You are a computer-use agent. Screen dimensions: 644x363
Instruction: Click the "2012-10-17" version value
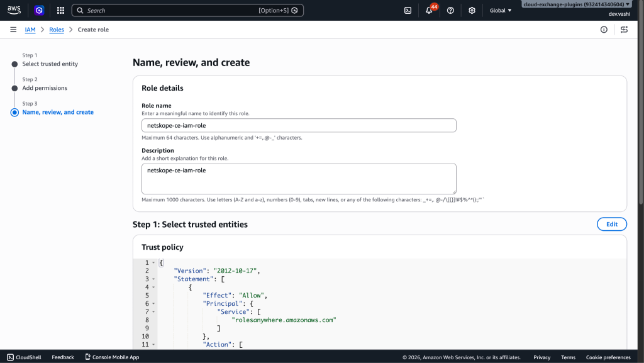[235, 271]
